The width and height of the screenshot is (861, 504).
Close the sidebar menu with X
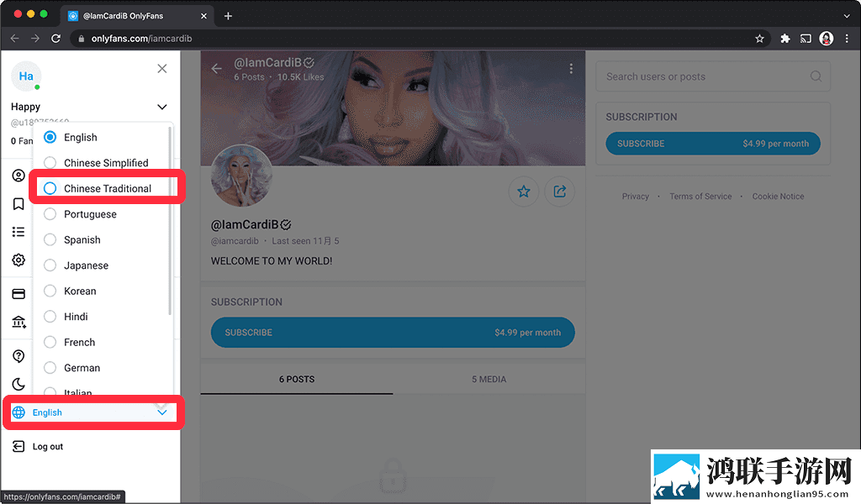[x=162, y=69]
